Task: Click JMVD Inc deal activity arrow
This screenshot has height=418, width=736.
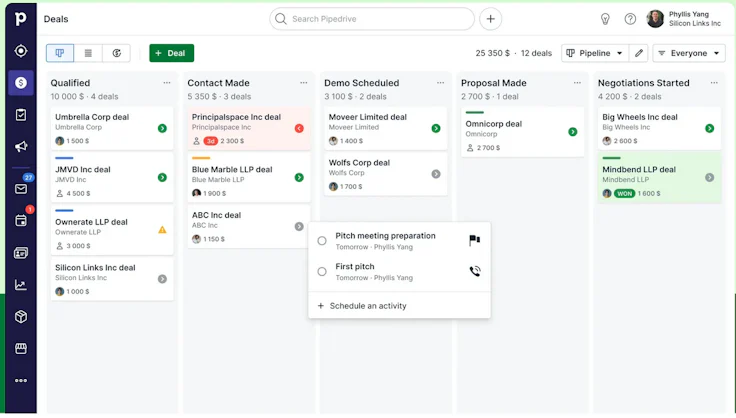Action: pyautogui.click(x=162, y=177)
